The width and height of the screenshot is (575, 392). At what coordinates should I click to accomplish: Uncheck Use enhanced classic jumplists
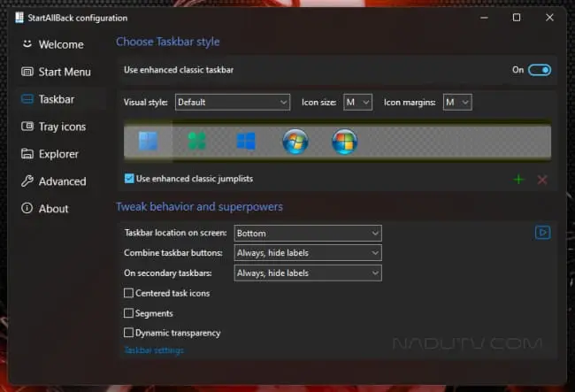[129, 179]
